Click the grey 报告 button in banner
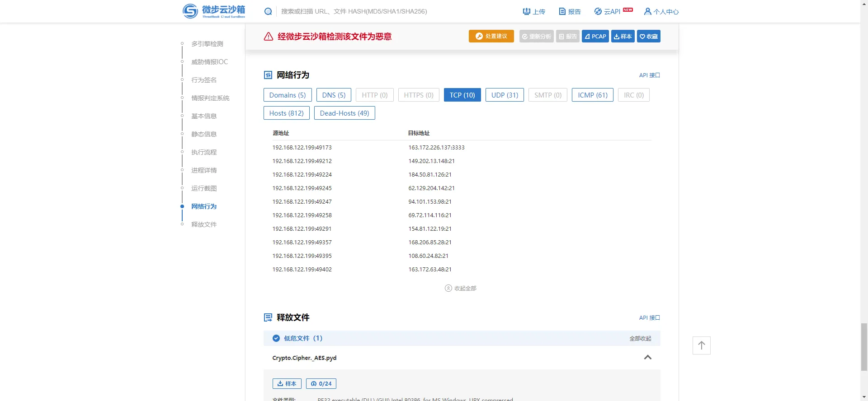 (x=568, y=36)
